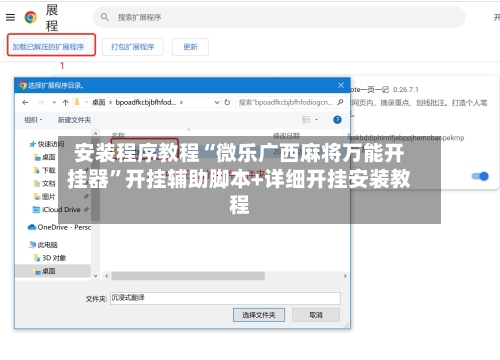500x360 pixels.
Task: Click the Chrome logo icon
Action: point(31,17)
